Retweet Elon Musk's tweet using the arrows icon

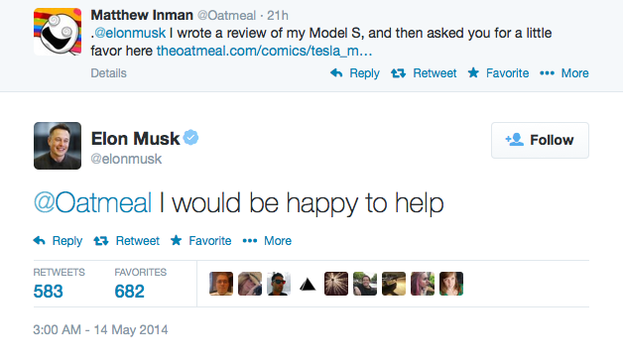(101, 241)
